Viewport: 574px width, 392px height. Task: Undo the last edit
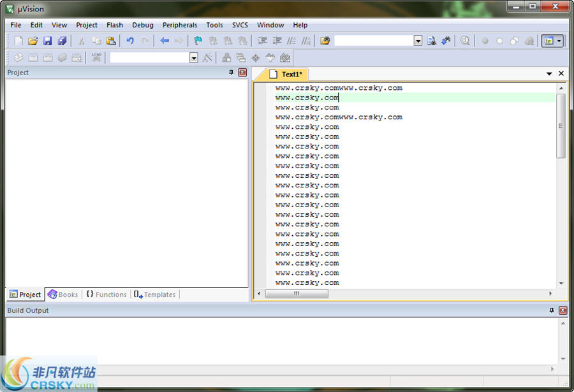(130, 41)
